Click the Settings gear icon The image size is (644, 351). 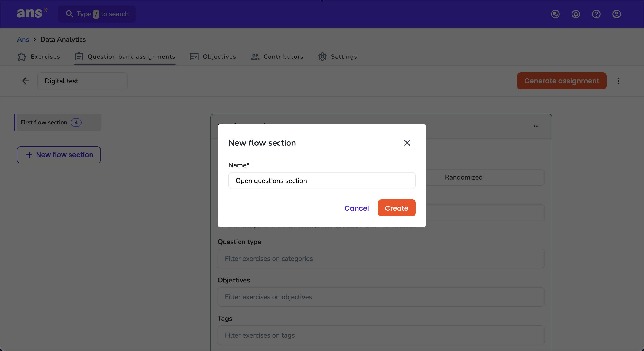pyautogui.click(x=322, y=57)
